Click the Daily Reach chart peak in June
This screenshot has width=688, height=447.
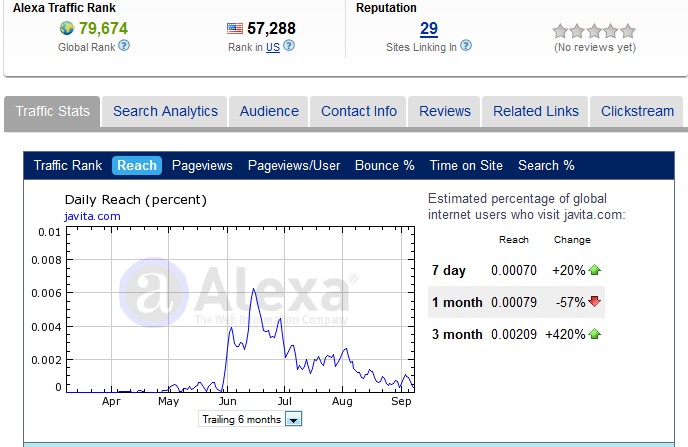tap(254, 290)
